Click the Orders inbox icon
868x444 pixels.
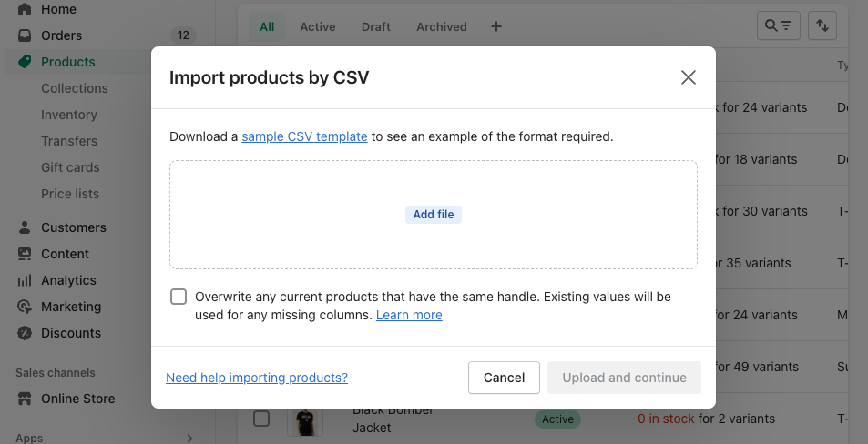point(25,35)
